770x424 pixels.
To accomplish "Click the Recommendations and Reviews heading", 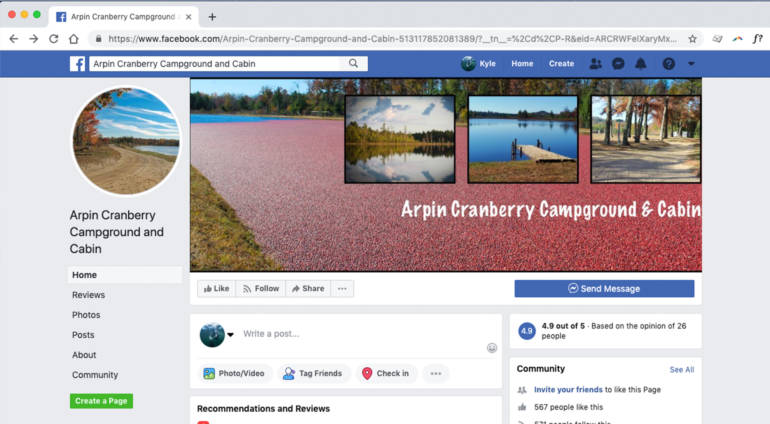I will 263,408.
